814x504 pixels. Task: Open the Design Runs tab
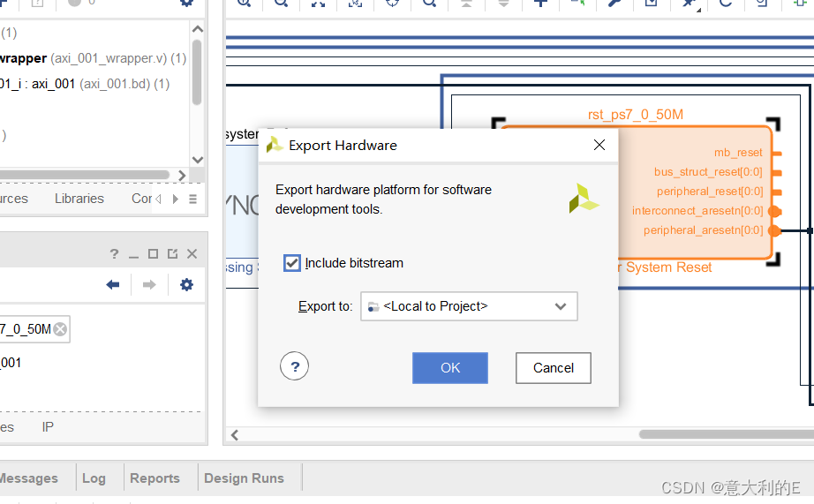click(244, 478)
